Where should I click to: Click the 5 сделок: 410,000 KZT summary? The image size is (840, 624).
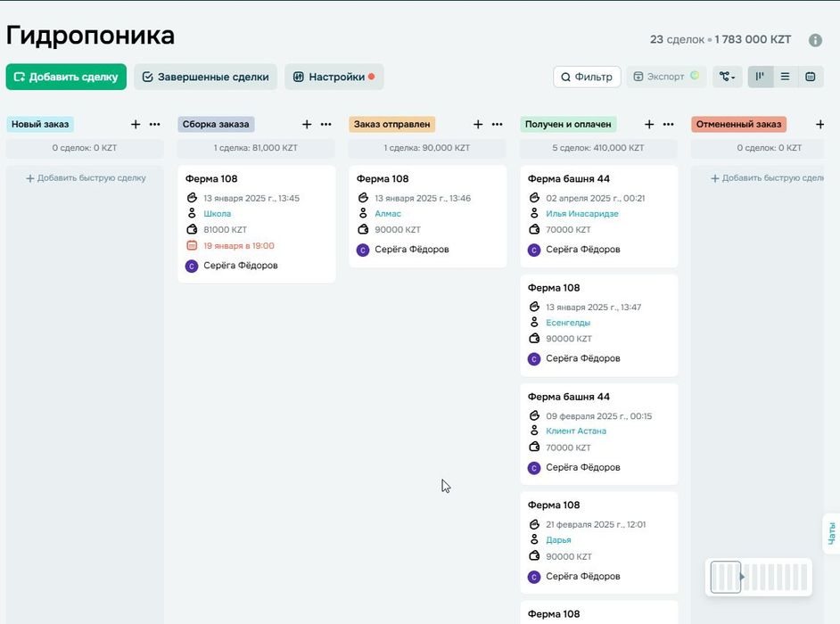coord(598,148)
